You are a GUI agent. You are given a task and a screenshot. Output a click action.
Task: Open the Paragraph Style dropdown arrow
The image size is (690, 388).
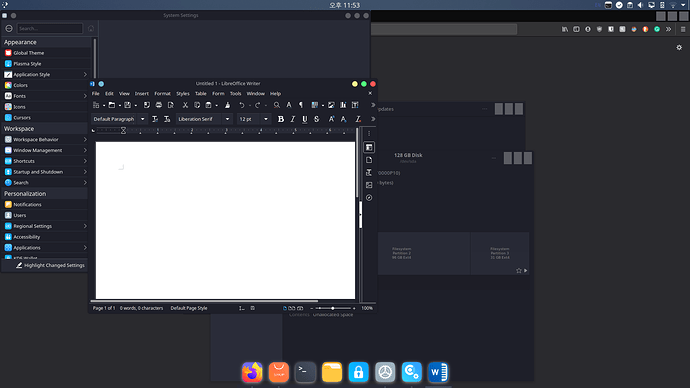coord(143,119)
